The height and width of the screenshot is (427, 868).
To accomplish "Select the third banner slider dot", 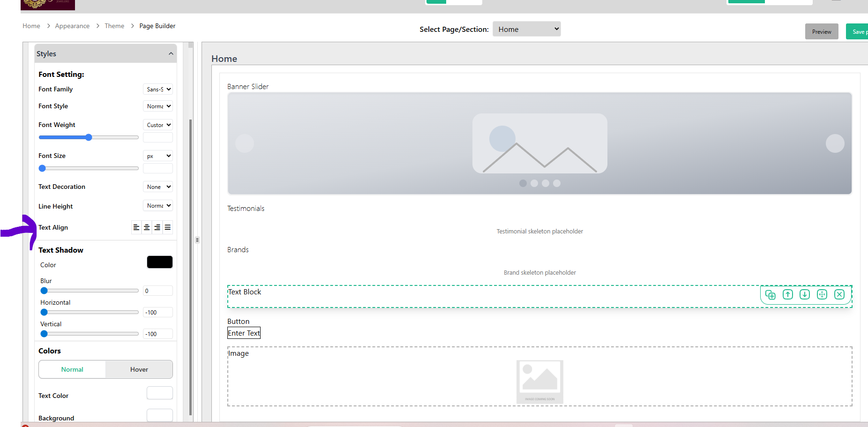I will pos(546,183).
